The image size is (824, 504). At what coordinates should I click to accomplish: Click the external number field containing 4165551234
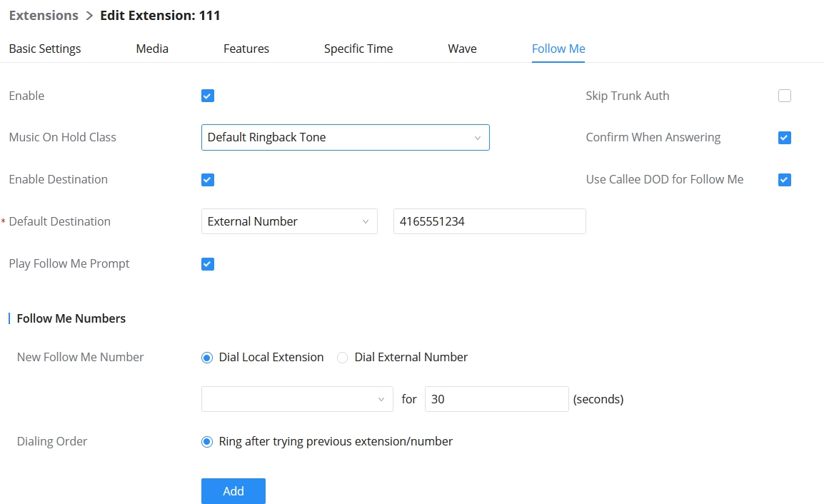(489, 222)
